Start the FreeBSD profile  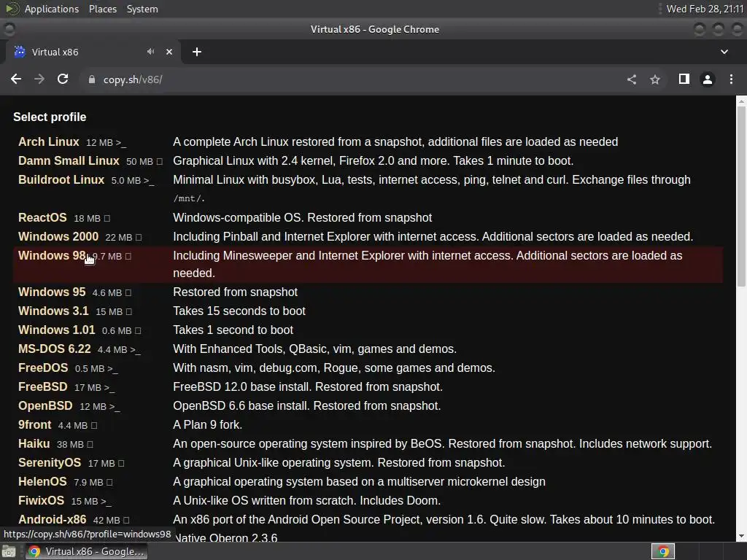(43, 387)
